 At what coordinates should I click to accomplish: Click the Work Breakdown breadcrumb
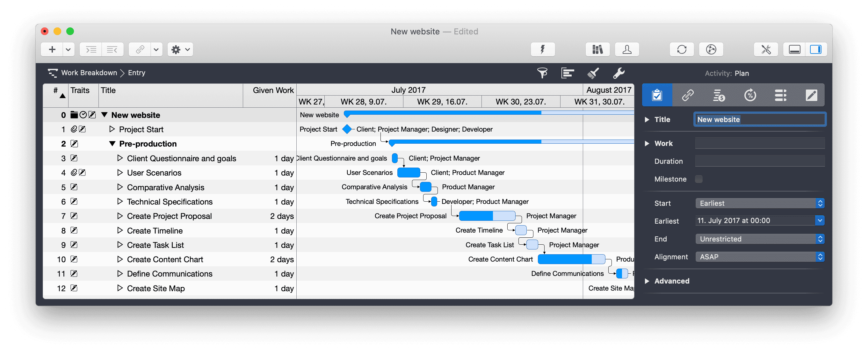click(89, 73)
